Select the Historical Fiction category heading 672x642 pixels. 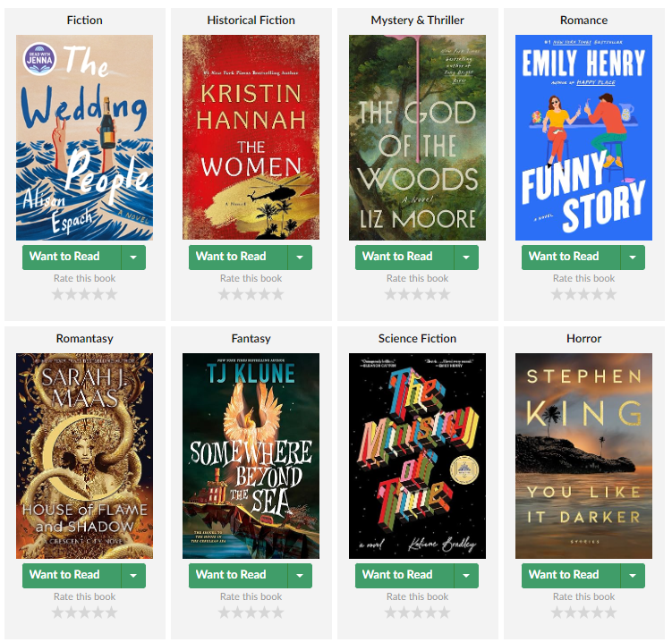click(x=251, y=21)
